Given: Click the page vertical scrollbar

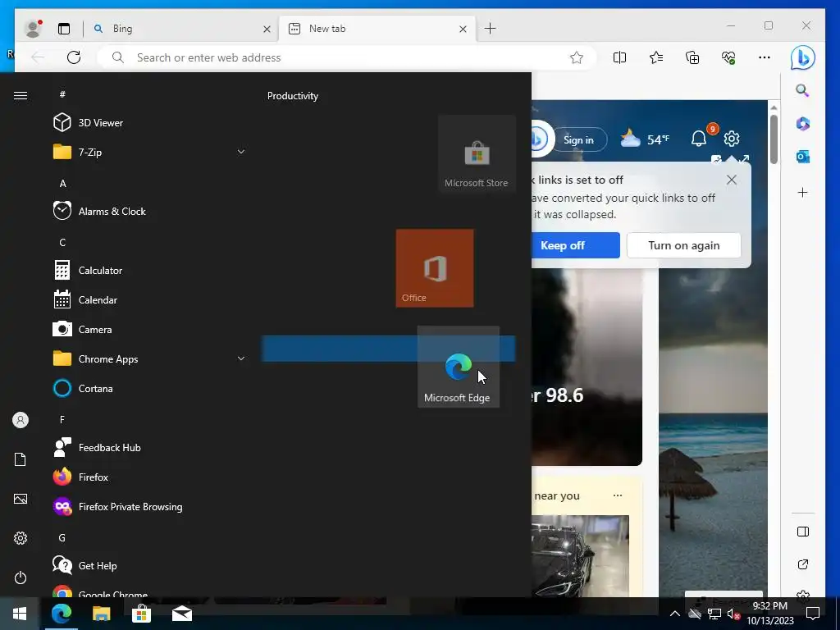Looking at the screenshot, I should (774, 139).
